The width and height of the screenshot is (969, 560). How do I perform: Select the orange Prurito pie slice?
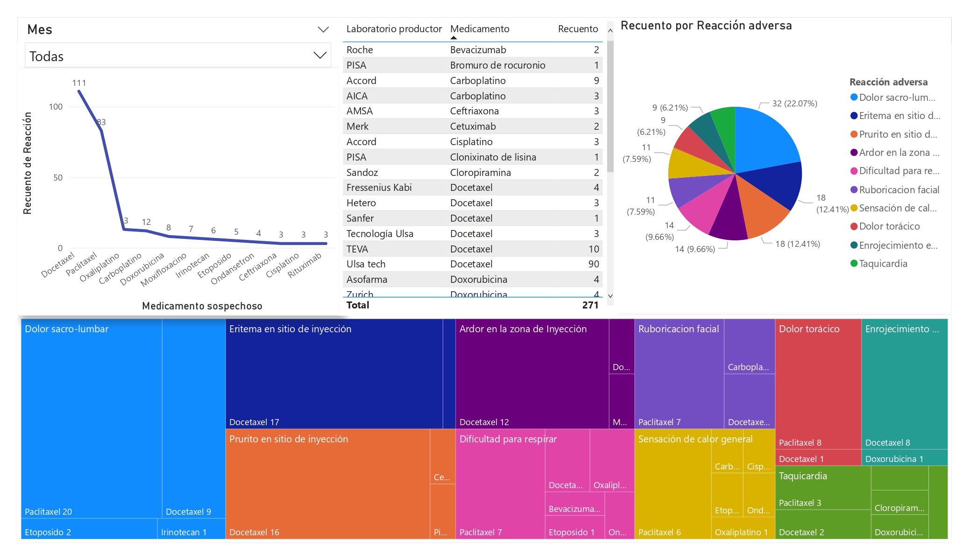click(x=759, y=208)
